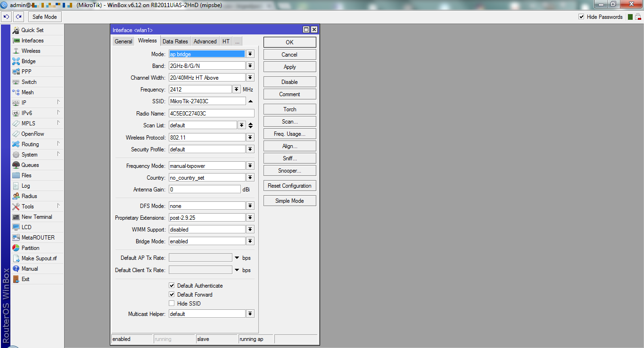Viewport: 644px width, 348px height.
Task: Enable Hide SSID checkbox
Action: pos(172,304)
